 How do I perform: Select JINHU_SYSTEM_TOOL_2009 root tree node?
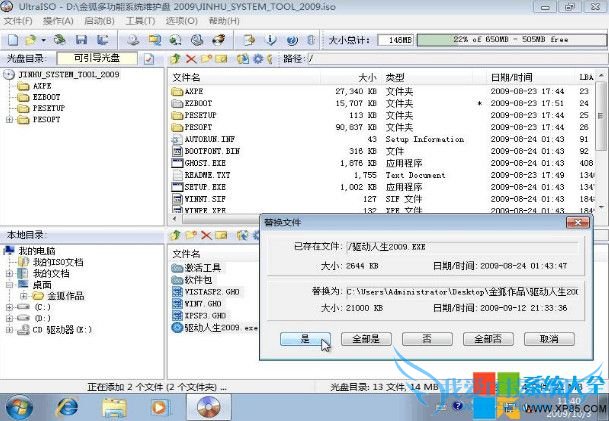click(x=69, y=74)
